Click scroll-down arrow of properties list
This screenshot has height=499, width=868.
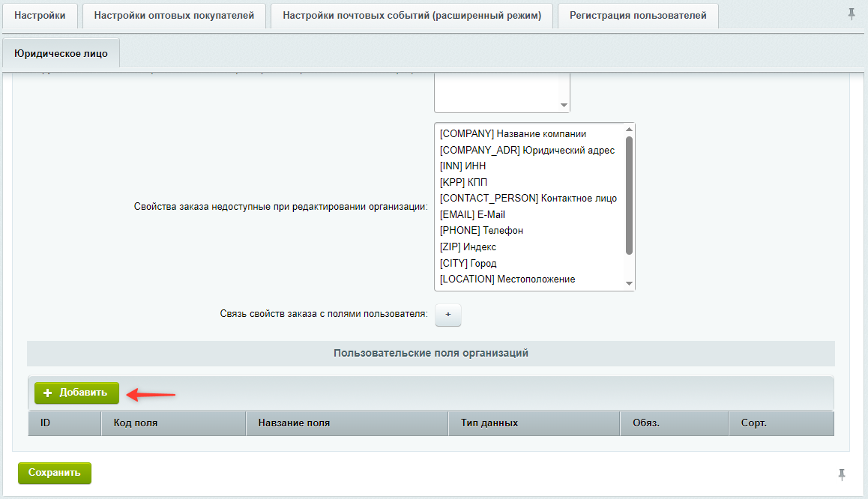click(x=629, y=283)
